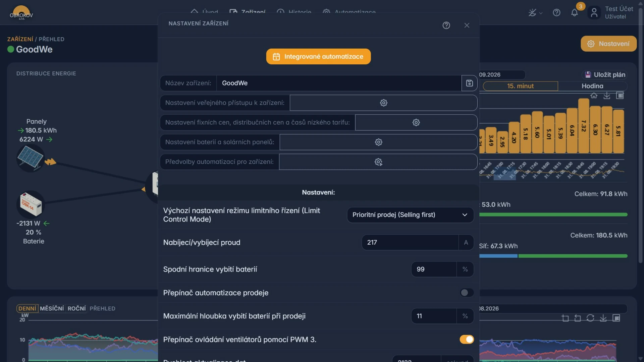This screenshot has height=362, width=644.
Task: Click the ZAŘÍZENÍ breadcrumb link
Action: 20,39
